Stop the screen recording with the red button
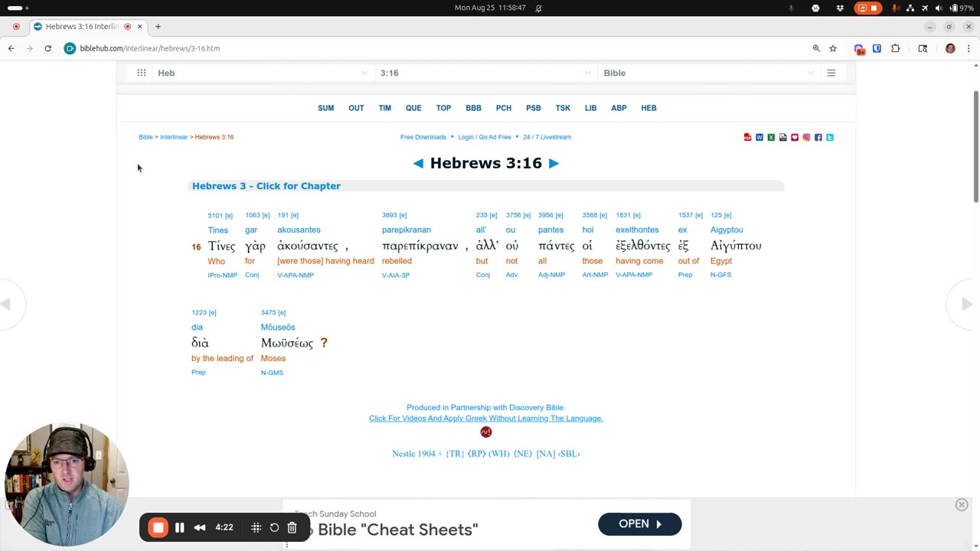This screenshot has width=980, height=551. point(158,527)
